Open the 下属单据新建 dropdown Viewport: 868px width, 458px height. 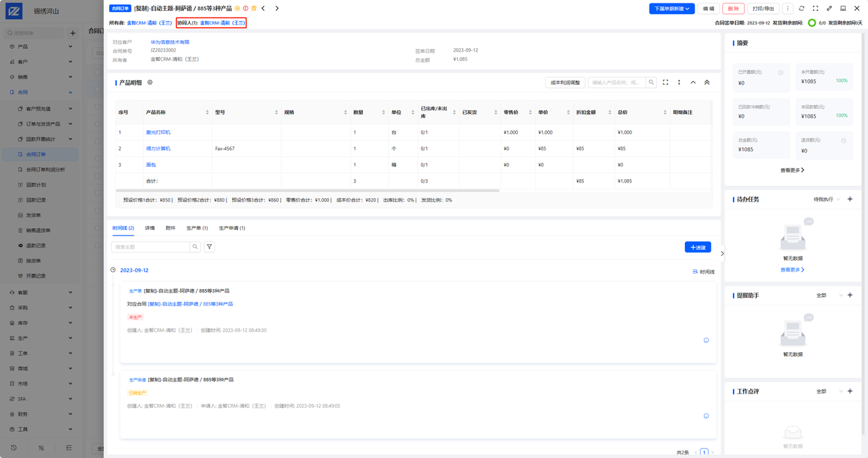click(671, 9)
